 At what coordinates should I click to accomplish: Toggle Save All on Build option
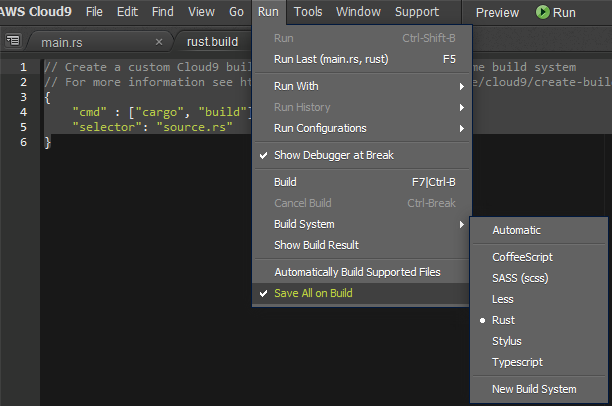click(312, 293)
